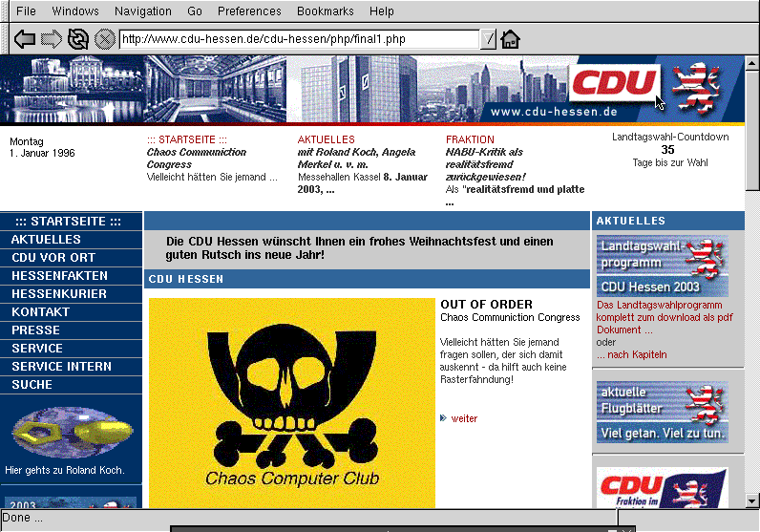Click the red CDU logo in banner

(x=614, y=82)
